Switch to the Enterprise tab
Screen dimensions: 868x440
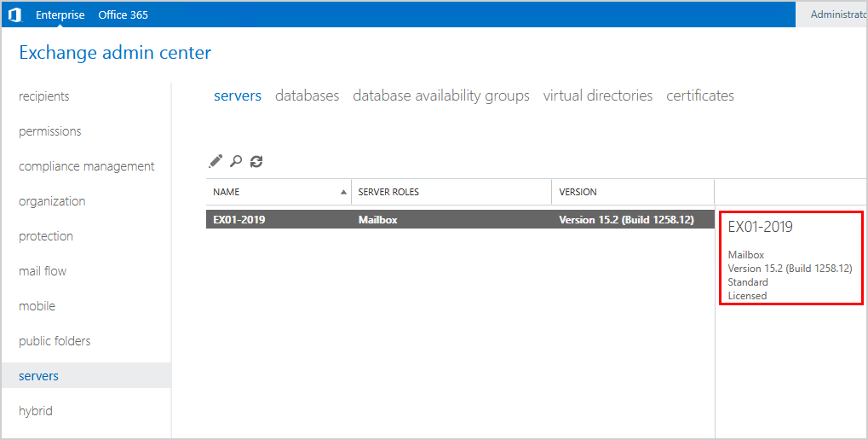(60, 14)
